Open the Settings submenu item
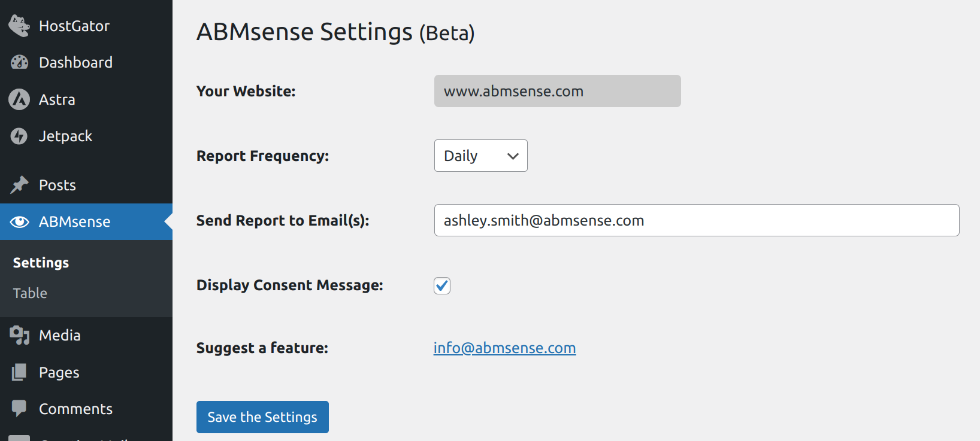This screenshot has width=980, height=441. click(41, 263)
